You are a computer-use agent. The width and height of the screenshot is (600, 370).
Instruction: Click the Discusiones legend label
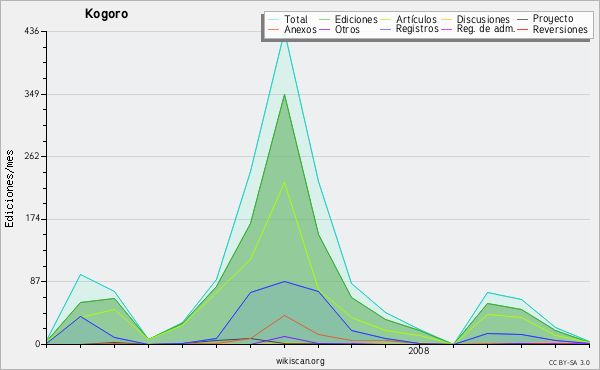tap(483, 19)
